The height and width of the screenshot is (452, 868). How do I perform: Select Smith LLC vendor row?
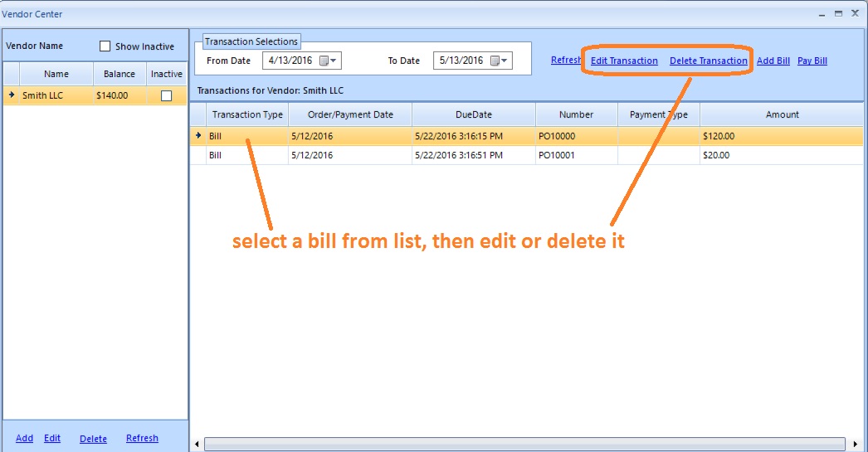50,95
